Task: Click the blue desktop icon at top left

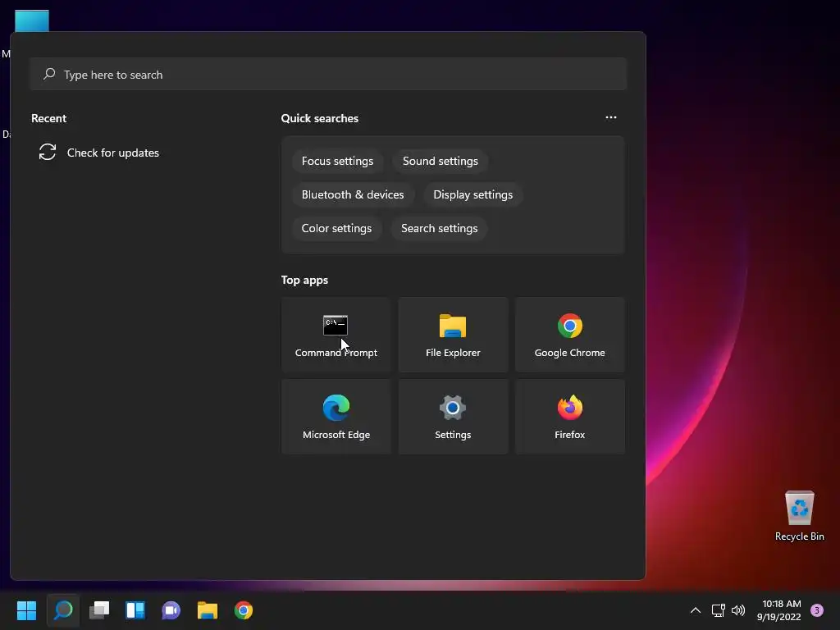Action: [32, 21]
